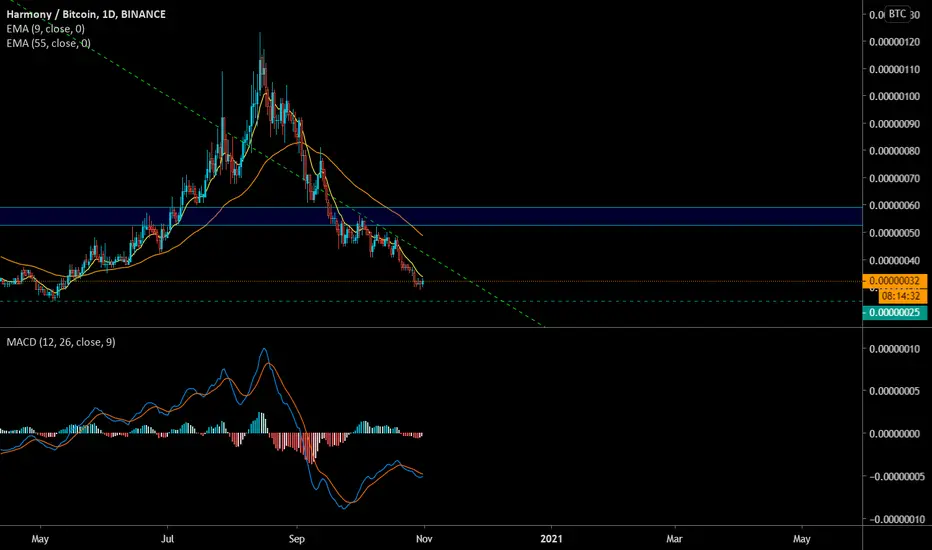The image size is (932, 550).
Task: Select the EMA (9, close, 0) indicator label
Action: pos(46,29)
